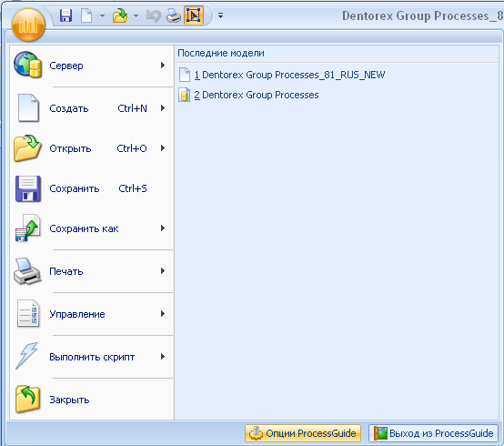The image size is (504, 446).
Task: Choose the Выполнить скрипт menu entry
Action: [x=92, y=357]
